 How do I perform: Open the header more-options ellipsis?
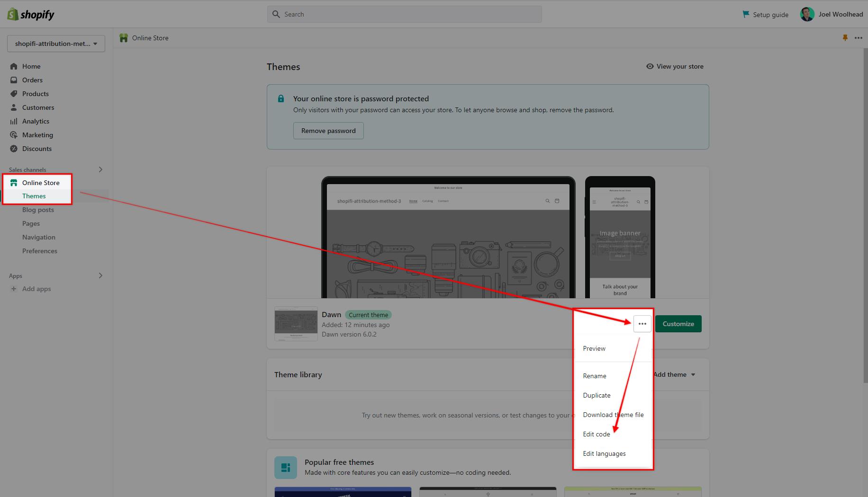(x=859, y=38)
